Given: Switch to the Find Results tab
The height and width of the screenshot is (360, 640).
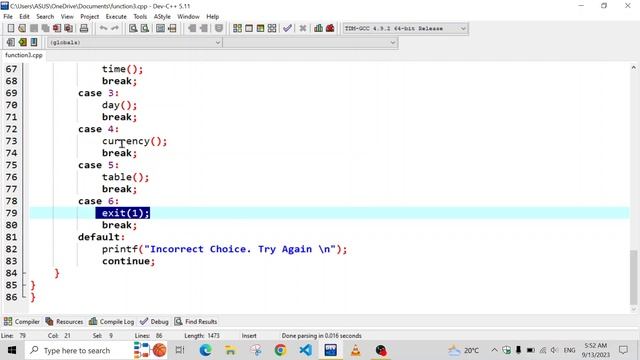Looking at the screenshot, I should tap(196, 322).
